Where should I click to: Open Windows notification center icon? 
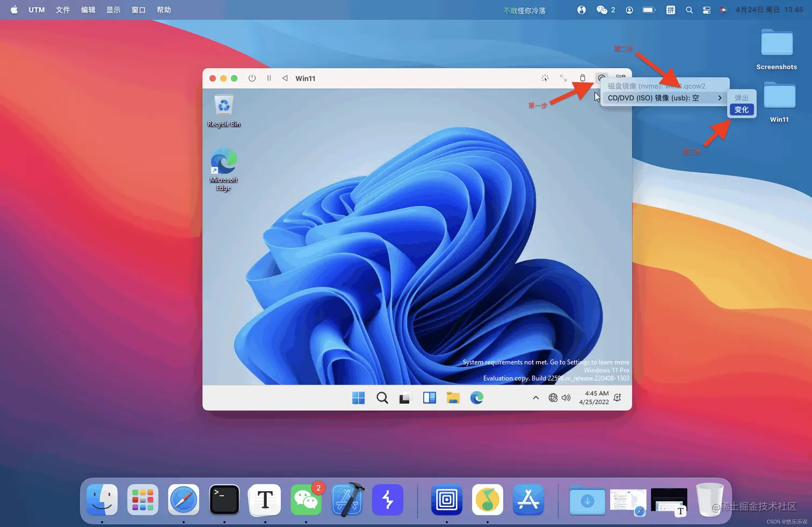618,398
